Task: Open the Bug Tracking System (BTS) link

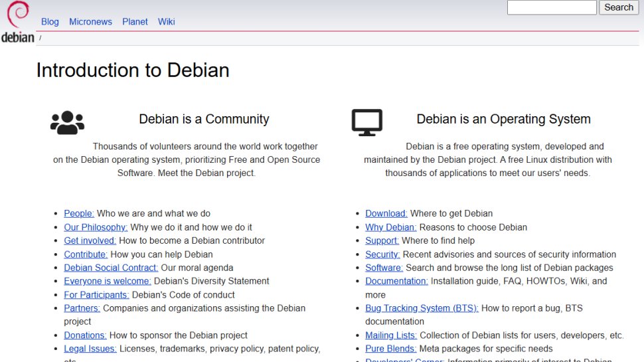Action: pyautogui.click(x=422, y=308)
